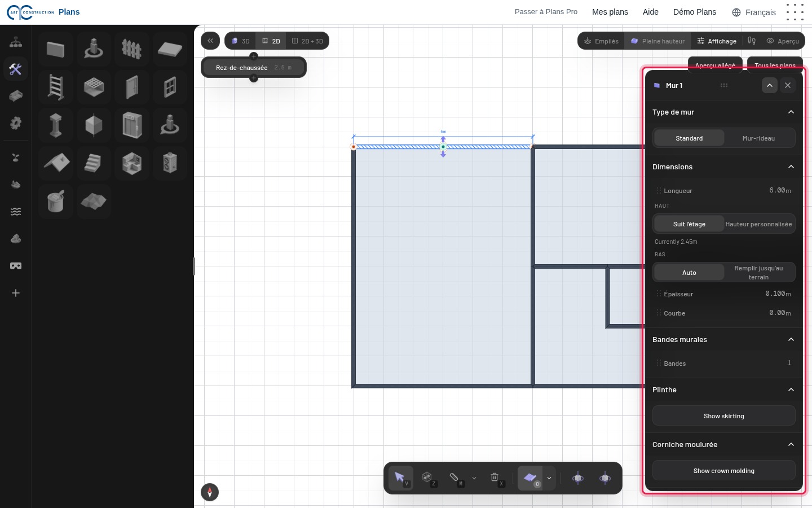Select Remplir jusqu'au terrain option

(758, 273)
